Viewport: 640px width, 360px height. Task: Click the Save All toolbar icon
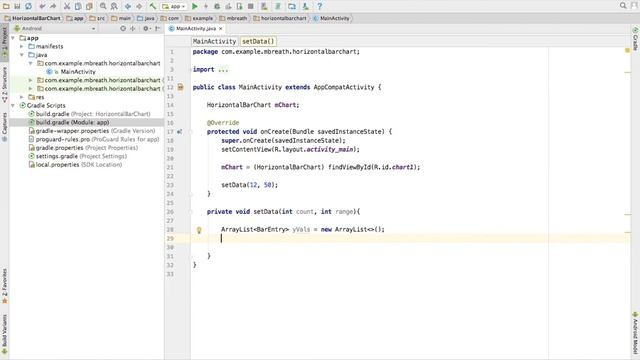pos(17,6)
